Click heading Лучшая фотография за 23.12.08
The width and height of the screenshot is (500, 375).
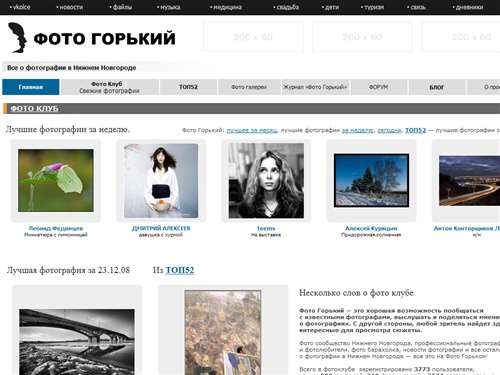click(x=68, y=270)
